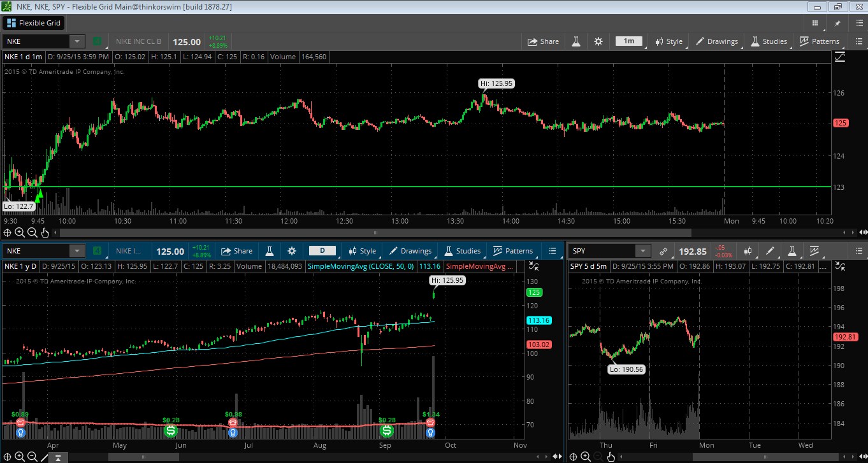868x463 pixels.
Task: Click the dividend dollar icon near June
Action: [171, 431]
